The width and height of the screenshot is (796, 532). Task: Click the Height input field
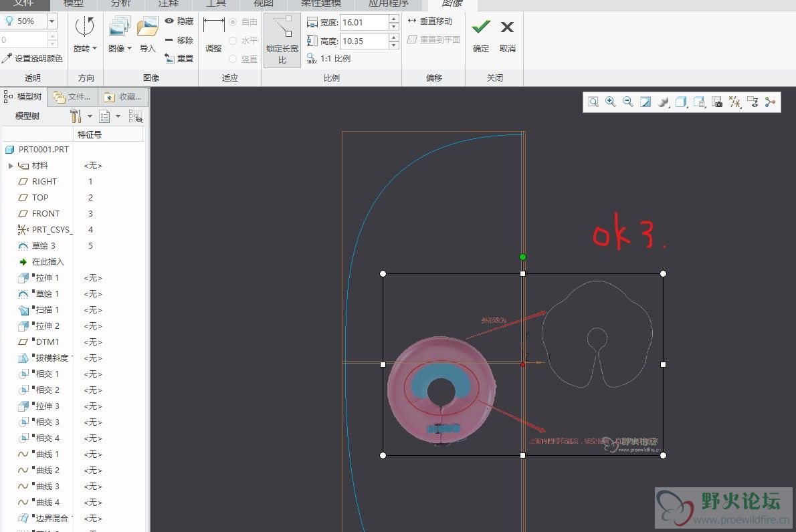(364, 41)
